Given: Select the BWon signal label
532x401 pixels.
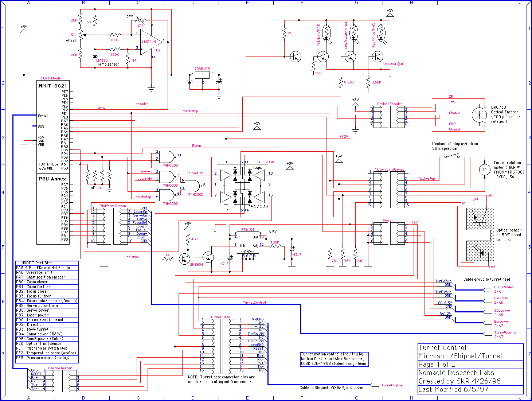Looking at the screenshot, I should [196, 146].
